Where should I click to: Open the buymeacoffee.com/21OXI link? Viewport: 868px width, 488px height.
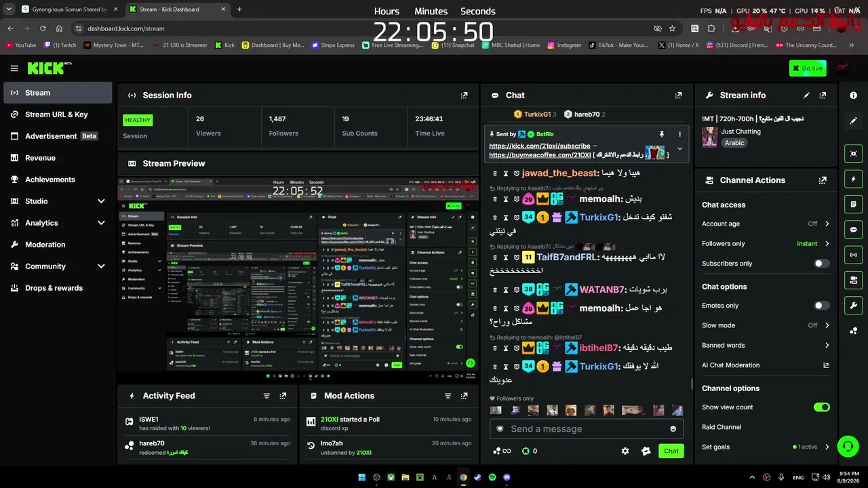[x=540, y=155]
